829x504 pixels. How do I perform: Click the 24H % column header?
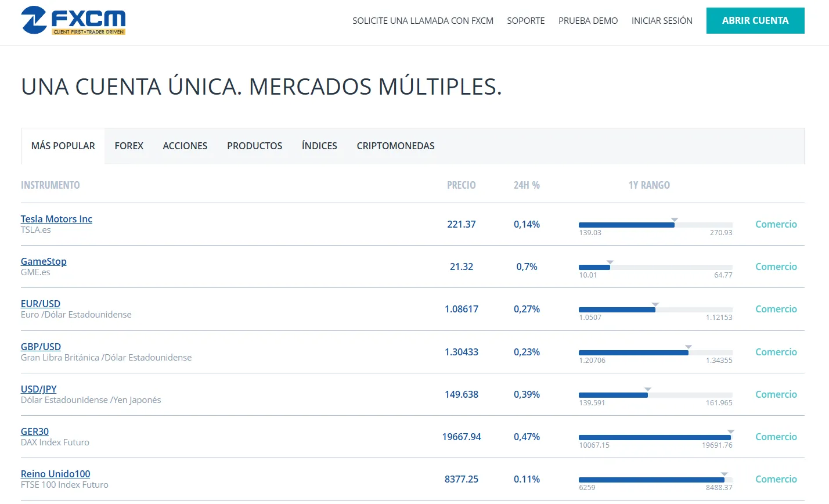click(527, 185)
